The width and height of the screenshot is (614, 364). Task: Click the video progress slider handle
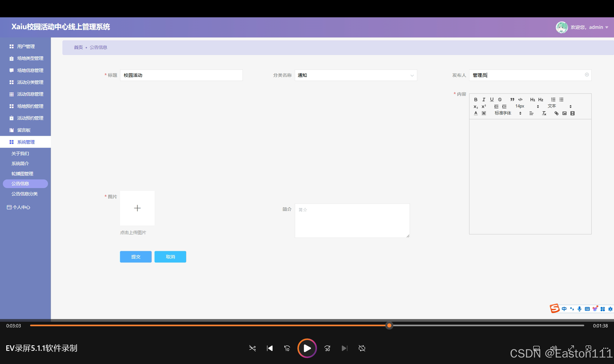tap(389, 325)
